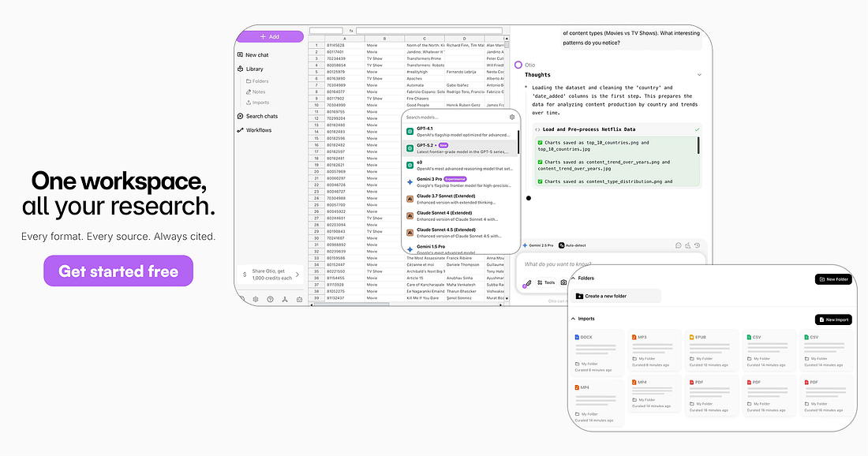Select Imports under Library in sidebar
The height and width of the screenshot is (456, 868).
tap(257, 103)
